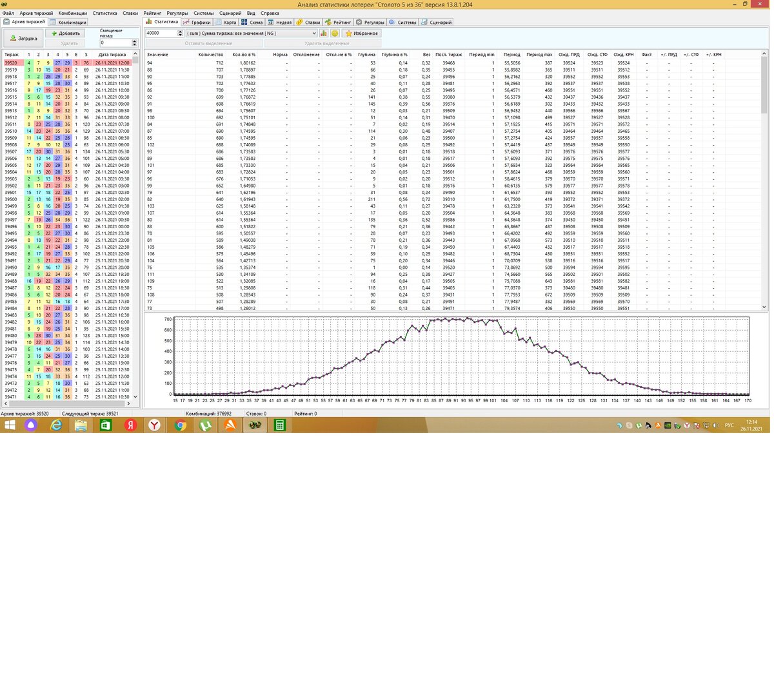Open the Справка menu
The width and height of the screenshot is (774, 700).
pyautogui.click(x=270, y=13)
